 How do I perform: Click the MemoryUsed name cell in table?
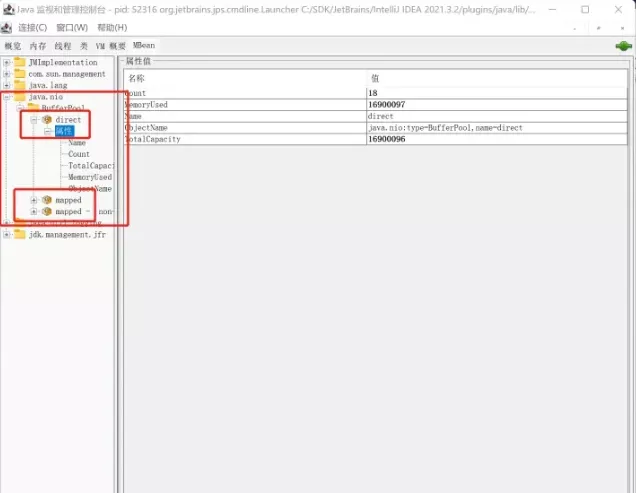coord(245,105)
